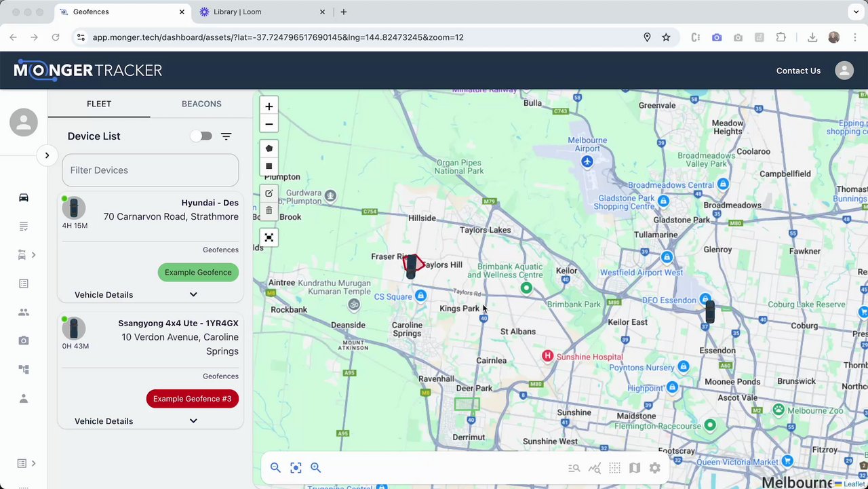This screenshot has width=868, height=489.
Task: Click the fullscreen map icon
Action: (269, 237)
